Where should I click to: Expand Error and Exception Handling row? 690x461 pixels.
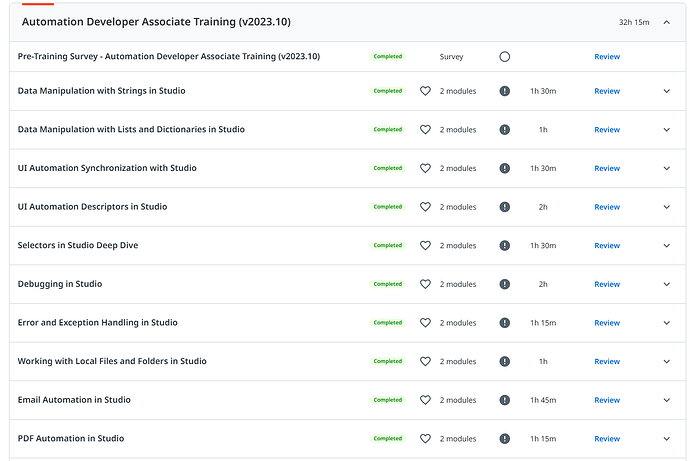pos(667,323)
